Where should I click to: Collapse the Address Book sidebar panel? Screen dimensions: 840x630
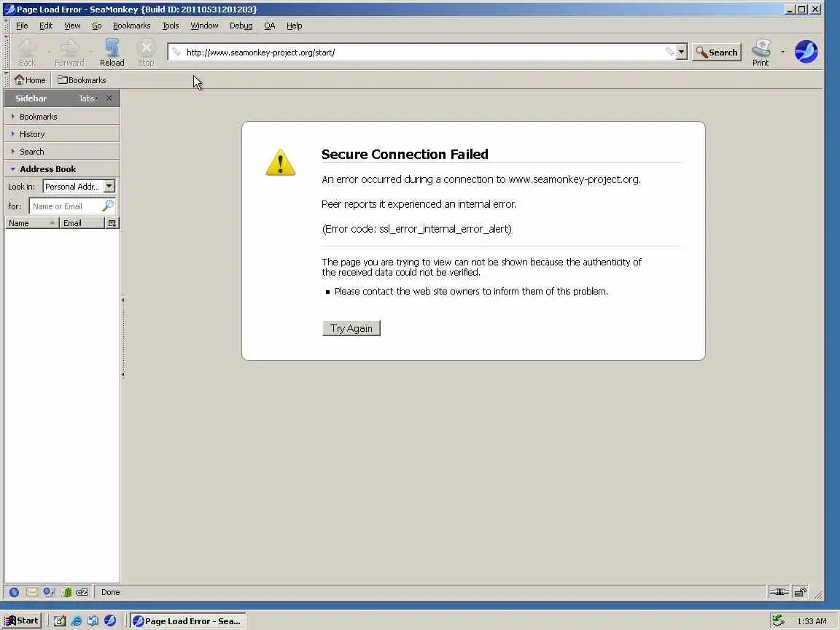(x=62, y=168)
